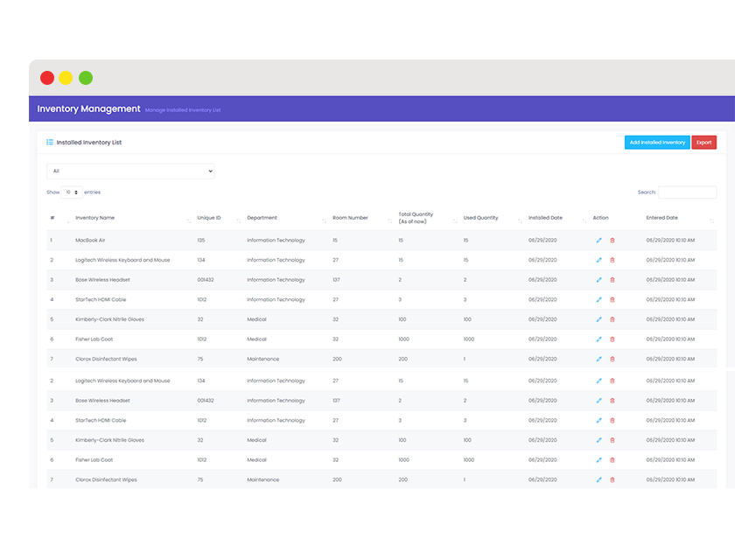Click the Add Installed Inventory button
Viewport: 735px width, 560px height.
coord(656,142)
